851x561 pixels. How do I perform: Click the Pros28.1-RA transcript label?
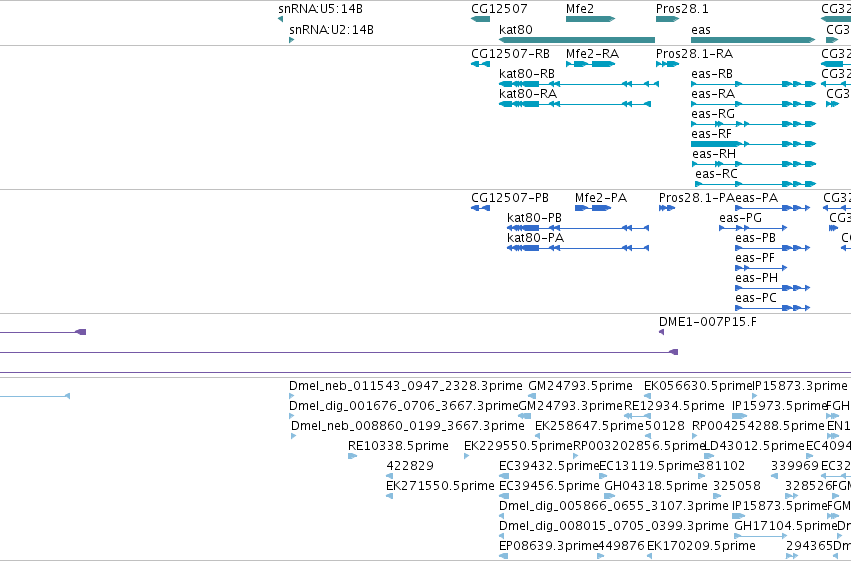pyautogui.click(x=694, y=54)
